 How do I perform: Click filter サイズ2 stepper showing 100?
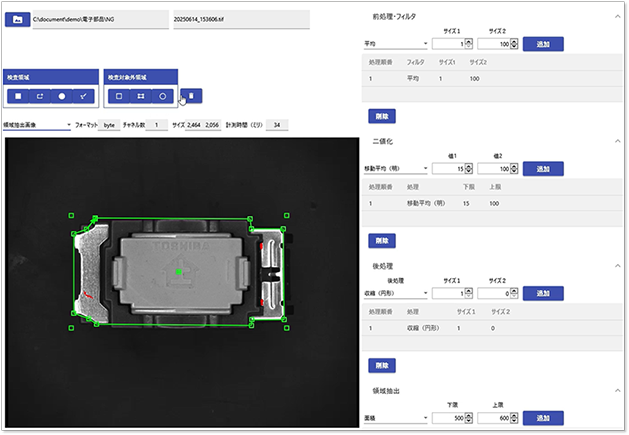[x=514, y=44]
